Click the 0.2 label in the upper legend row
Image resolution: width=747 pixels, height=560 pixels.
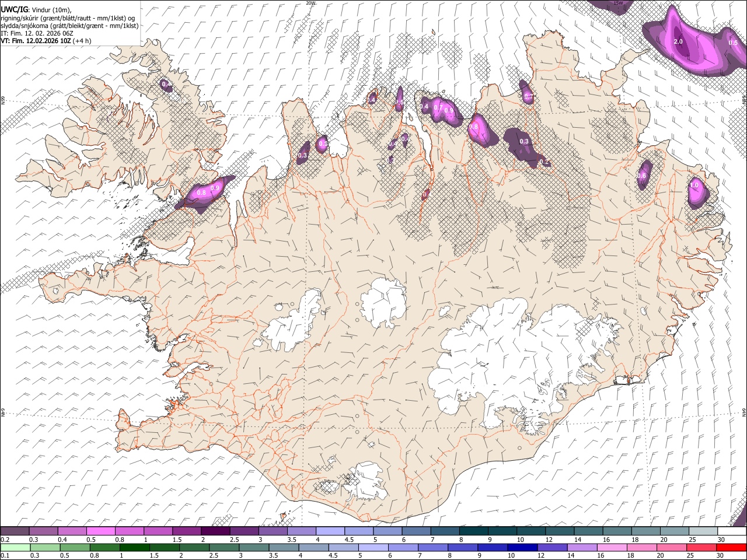pos(5,540)
